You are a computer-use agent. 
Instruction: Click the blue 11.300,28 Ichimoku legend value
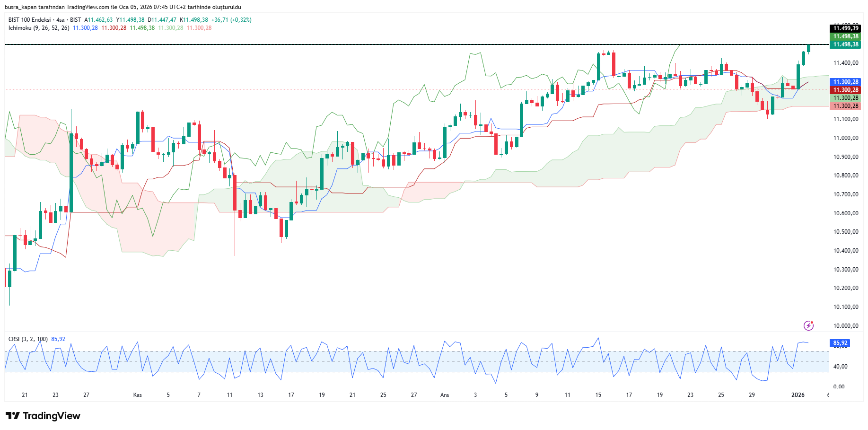[85, 28]
